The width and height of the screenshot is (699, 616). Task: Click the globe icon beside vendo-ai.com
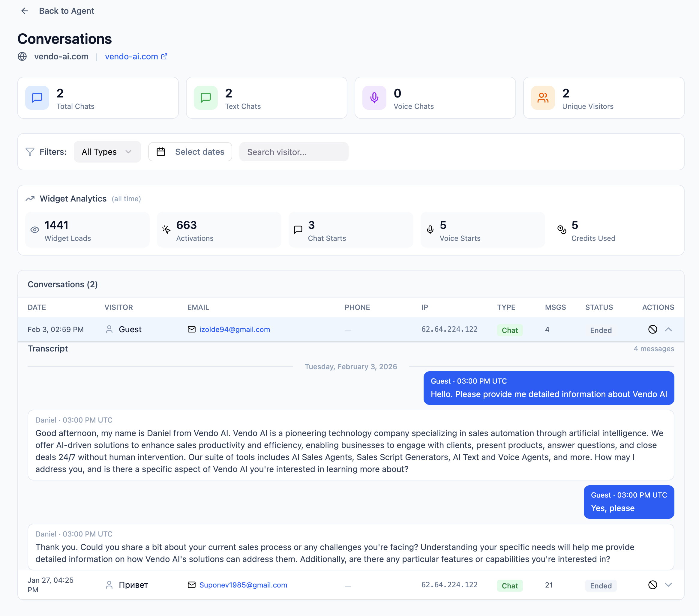tap(22, 56)
